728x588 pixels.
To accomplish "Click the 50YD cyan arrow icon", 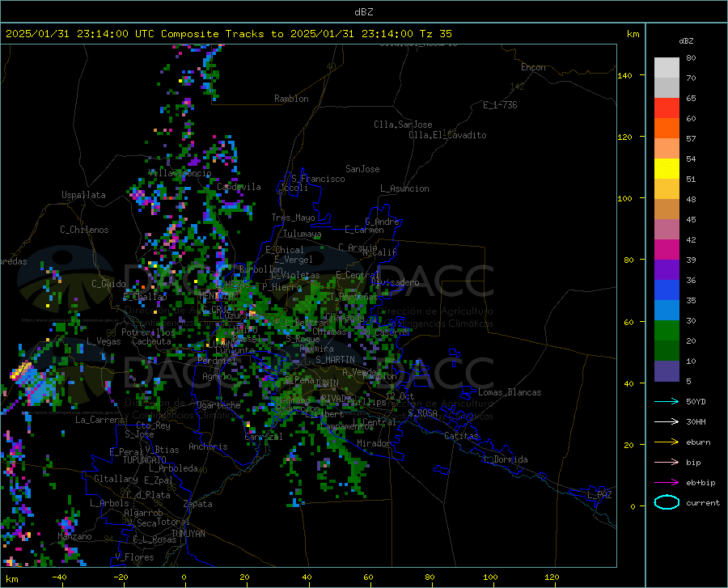I will click(x=667, y=401).
